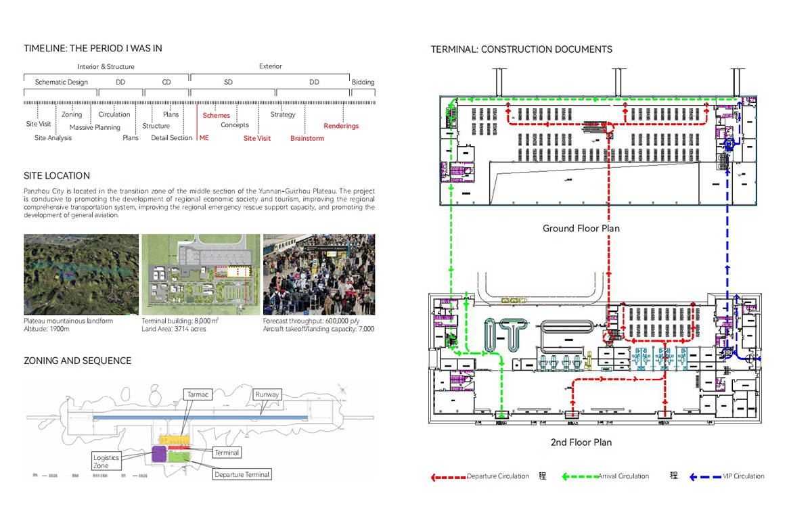Click the red 'Renderings' timeline item
Image resolution: width=812 pixels, height=525 pixels.
coord(341,126)
